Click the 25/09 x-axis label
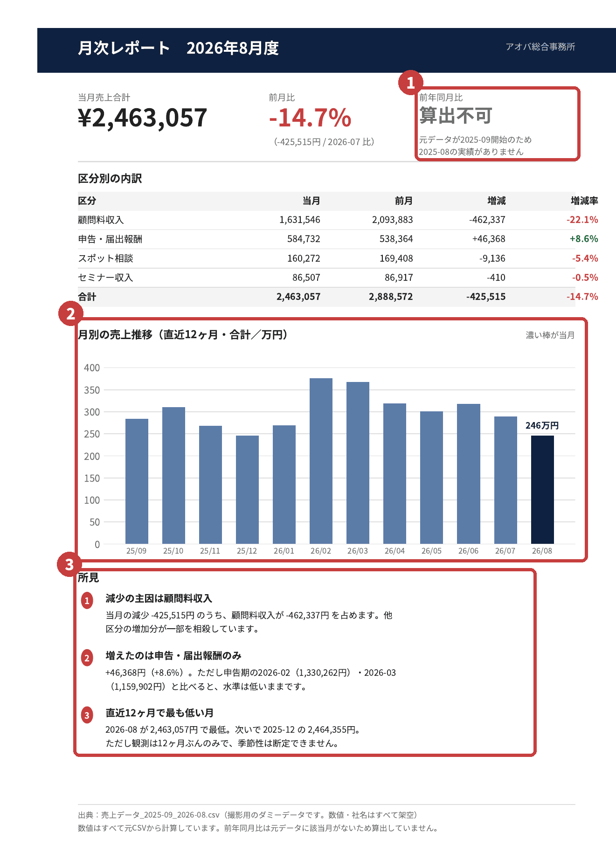The width and height of the screenshot is (616, 846). click(x=136, y=551)
